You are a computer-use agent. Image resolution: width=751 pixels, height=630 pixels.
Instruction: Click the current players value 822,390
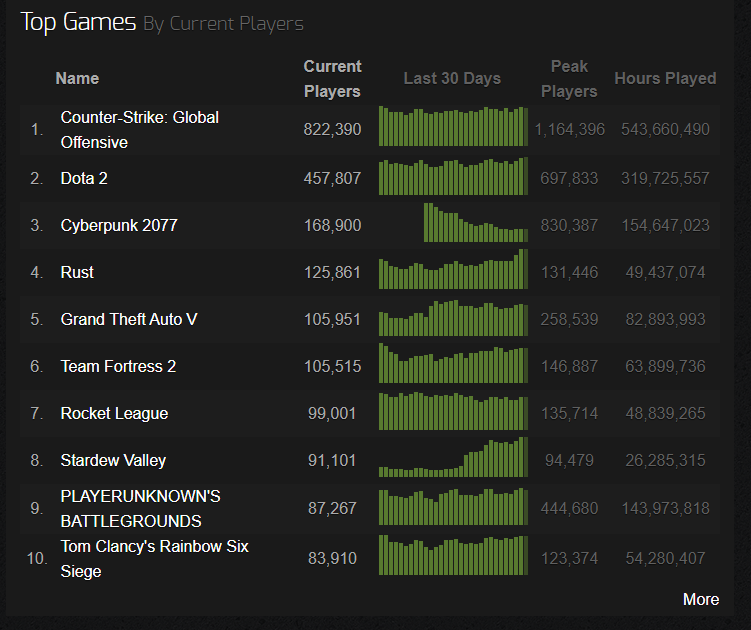[x=332, y=129]
